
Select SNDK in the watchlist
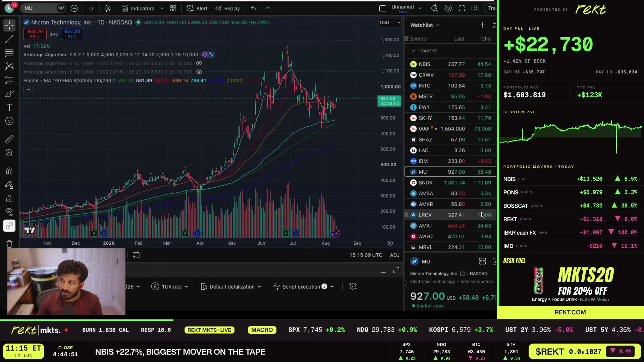pyautogui.click(x=450, y=183)
